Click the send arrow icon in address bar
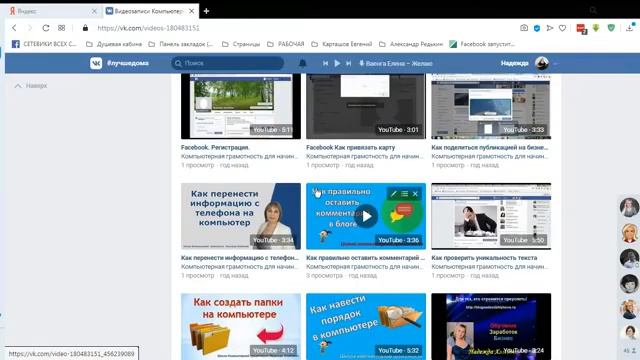Viewport: 640px width, 360px height. click(x=550, y=28)
